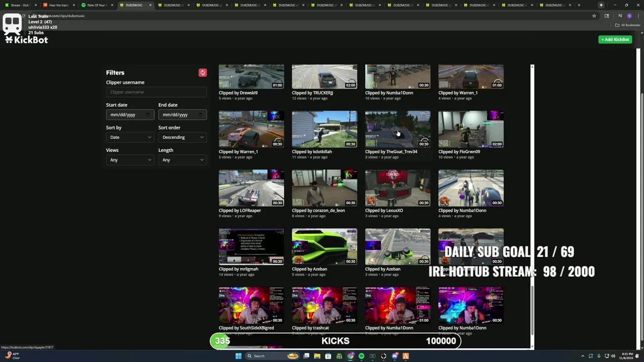
Task: Click the weather widget on taskbar
Action: pos(13,356)
